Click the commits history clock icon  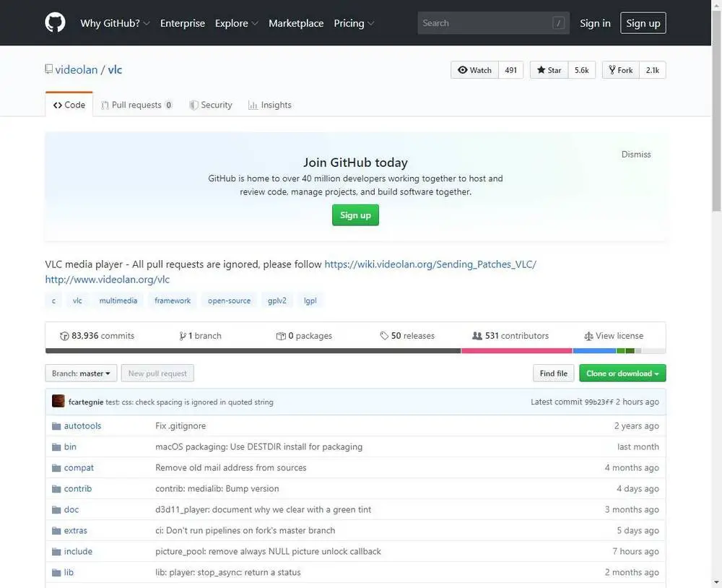(x=64, y=336)
